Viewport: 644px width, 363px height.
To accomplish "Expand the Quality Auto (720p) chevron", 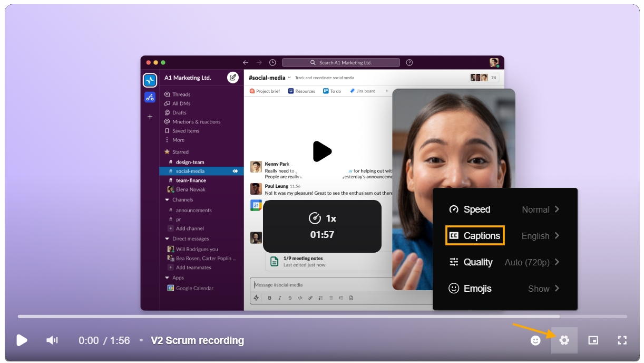I will click(557, 262).
